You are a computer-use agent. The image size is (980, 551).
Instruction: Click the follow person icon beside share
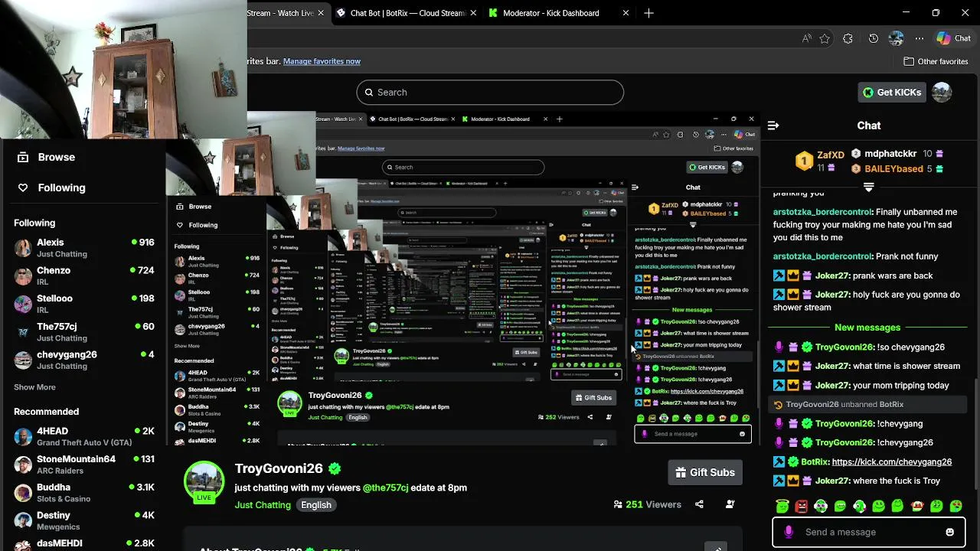tap(730, 504)
